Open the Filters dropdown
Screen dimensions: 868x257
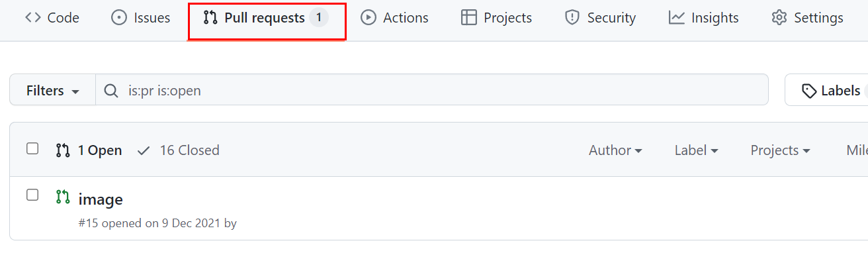click(x=53, y=90)
